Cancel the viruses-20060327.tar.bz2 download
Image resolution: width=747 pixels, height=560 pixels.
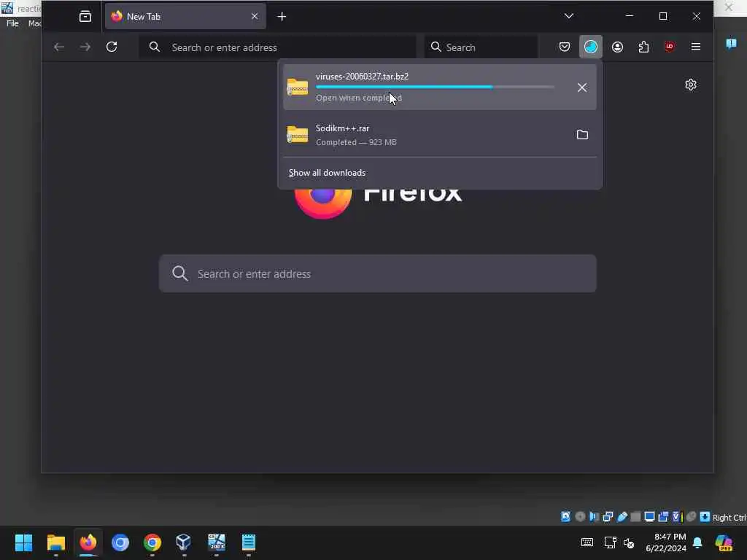pyautogui.click(x=581, y=87)
